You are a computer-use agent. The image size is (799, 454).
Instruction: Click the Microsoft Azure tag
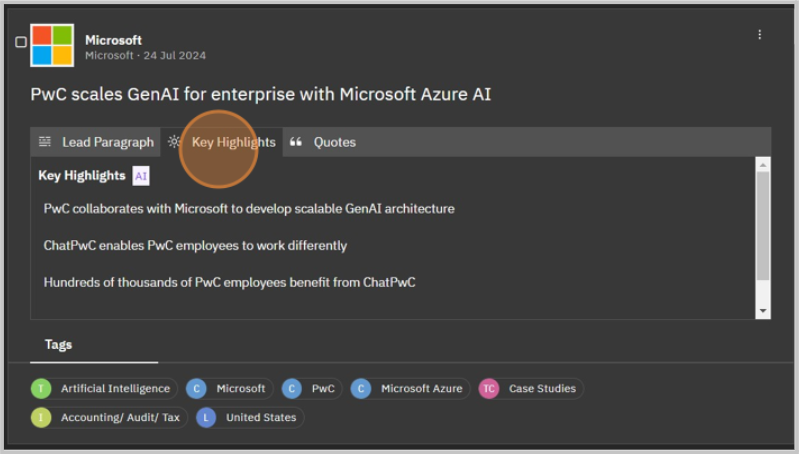click(x=410, y=388)
